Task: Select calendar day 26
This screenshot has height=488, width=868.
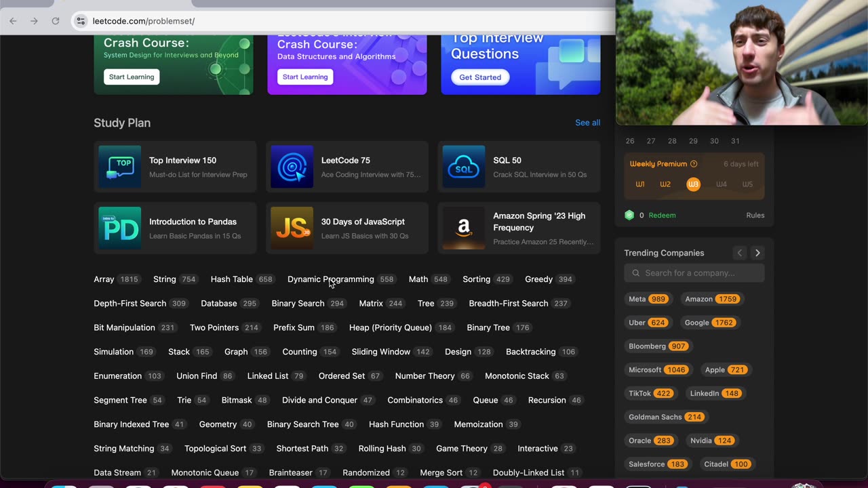Action: pos(630,141)
